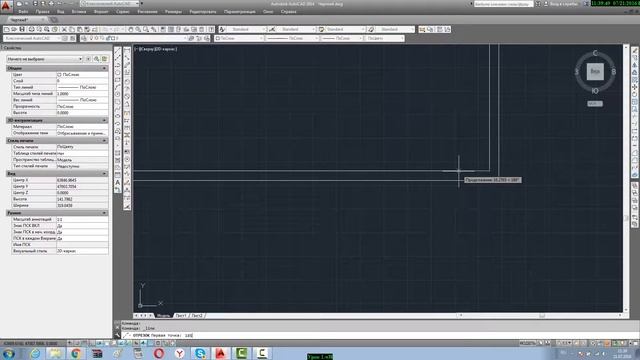Image resolution: width=640 pixels, height=360 pixels.
Task: Select the Pan hand tool
Action: point(131,29)
